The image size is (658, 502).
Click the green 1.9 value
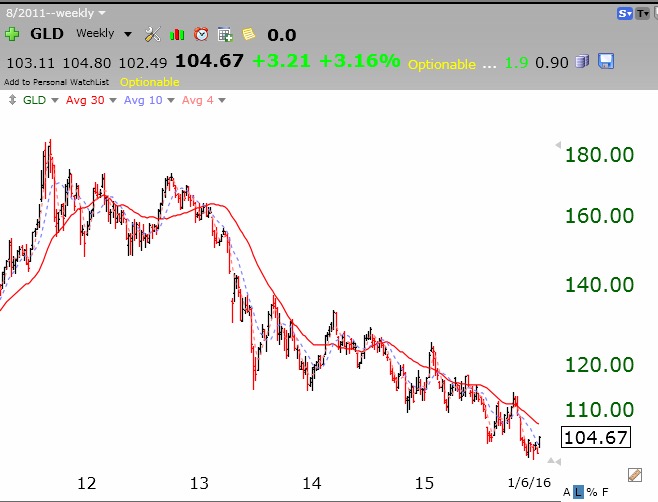516,63
